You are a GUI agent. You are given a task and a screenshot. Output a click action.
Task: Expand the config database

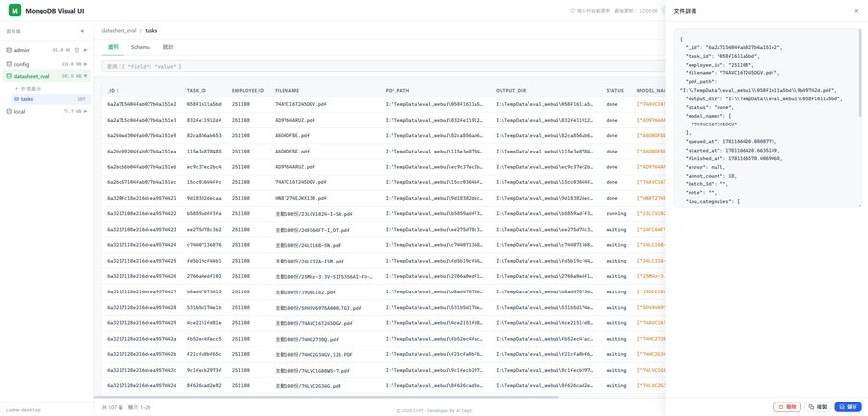[85, 64]
